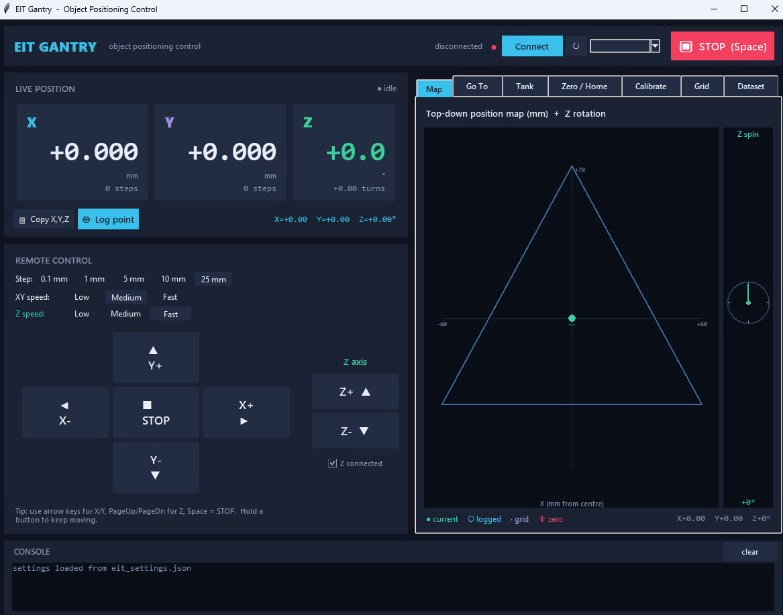Click the 'idle' status indicator
783x615 pixels.
pos(387,88)
